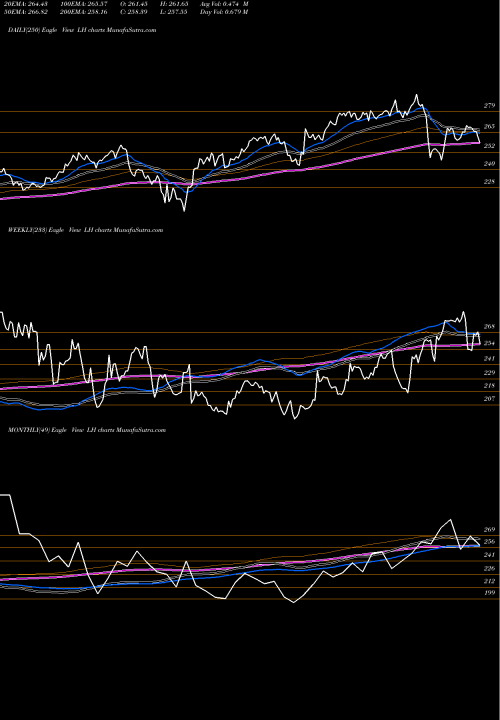Click the Day Vol value in the header
500x720 pixels.
point(224,12)
